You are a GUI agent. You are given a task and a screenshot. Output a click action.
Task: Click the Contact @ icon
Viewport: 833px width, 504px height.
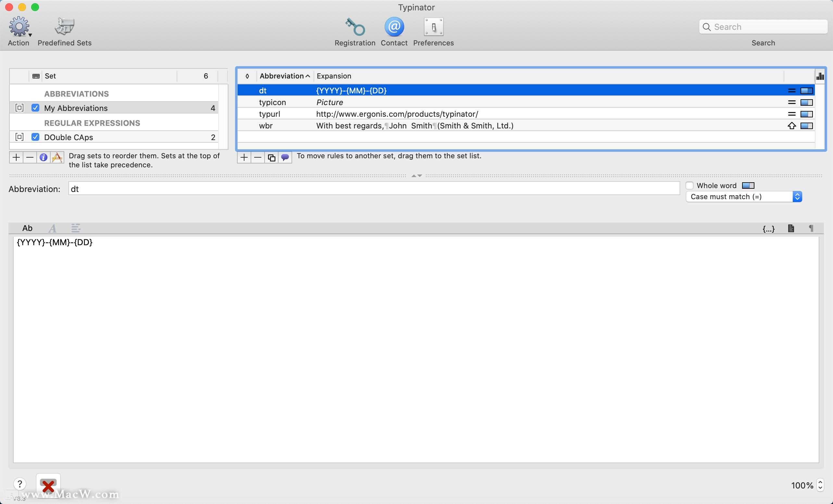coord(394,27)
